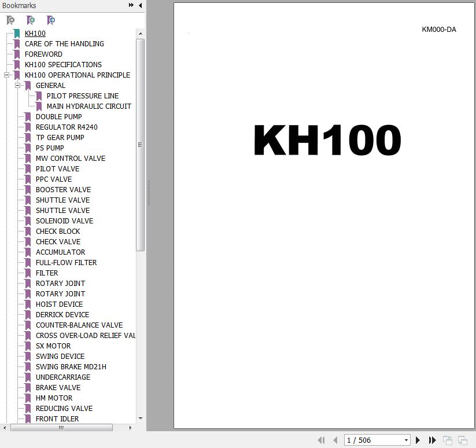Click the bookmark icon beside FOREWORD
The image size is (476, 448).
(17, 54)
